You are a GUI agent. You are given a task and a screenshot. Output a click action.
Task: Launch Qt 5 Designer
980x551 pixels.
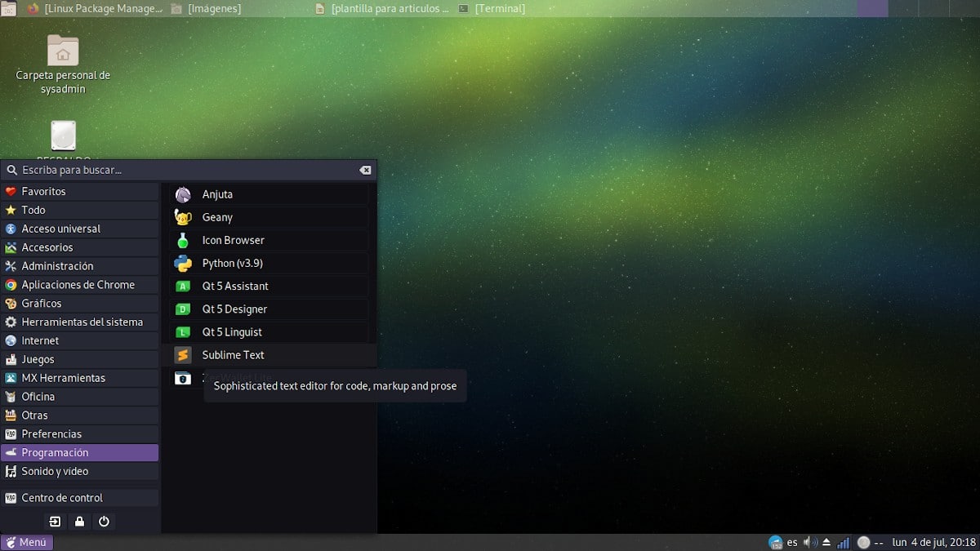[x=234, y=309]
